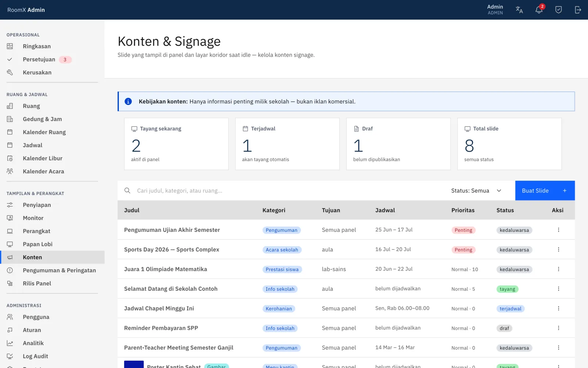Open actions menu for Jadwal Chapel Minggu Ini
The height and width of the screenshot is (368, 588).
tap(559, 308)
